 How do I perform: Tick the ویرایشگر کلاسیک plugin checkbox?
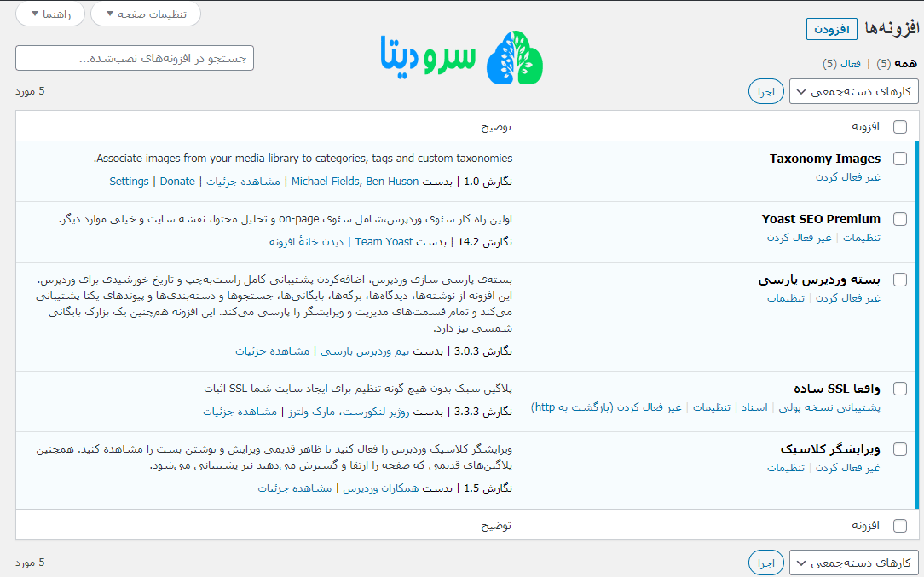tap(899, 449)
